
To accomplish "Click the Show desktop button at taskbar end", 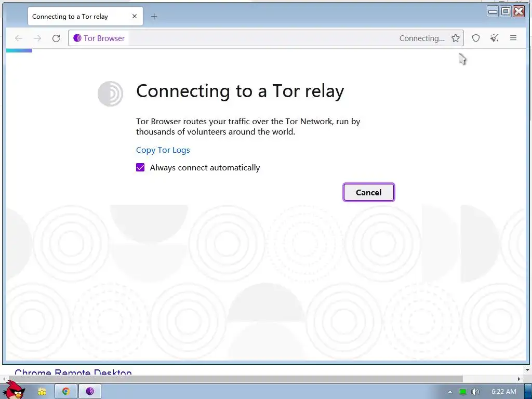I will point(528,392).
